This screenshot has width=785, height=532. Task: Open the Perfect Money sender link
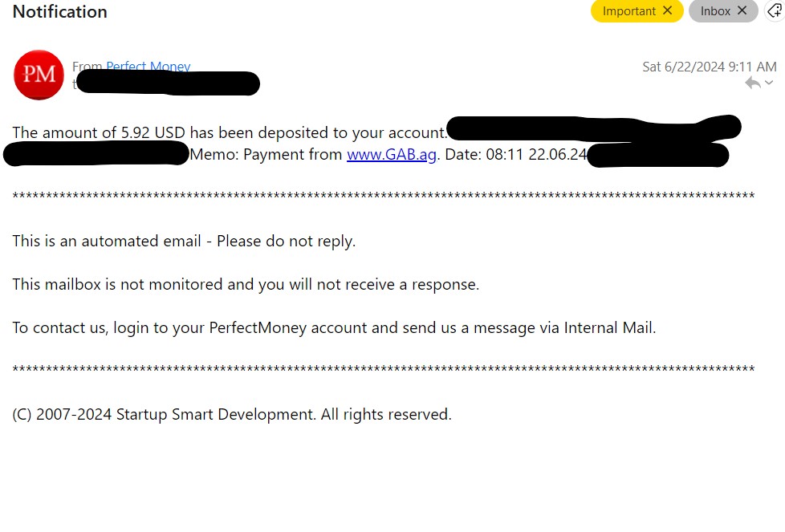point(148,66)
